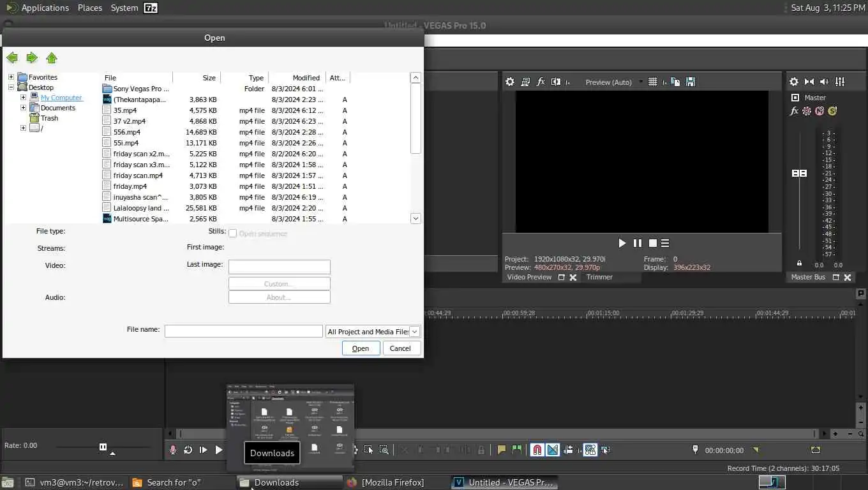868x490 pixels.
Task: Open My Computer link in tree
Action: [x=61, y=98]
